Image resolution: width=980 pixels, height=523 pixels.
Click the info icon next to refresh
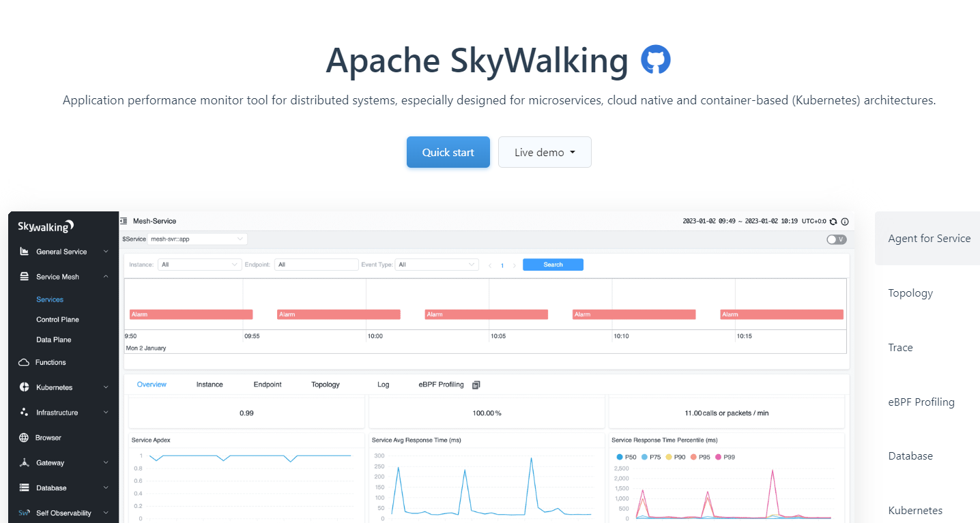(845, 221)
